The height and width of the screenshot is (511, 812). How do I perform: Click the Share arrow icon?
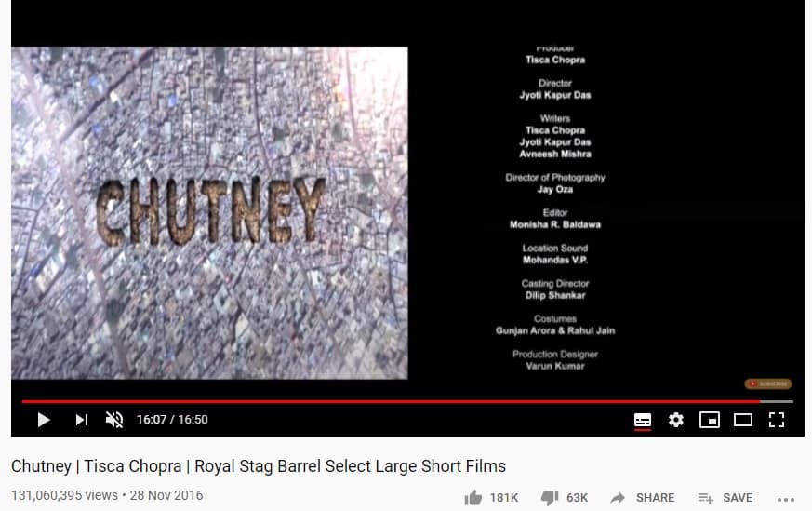coord(618,498)
